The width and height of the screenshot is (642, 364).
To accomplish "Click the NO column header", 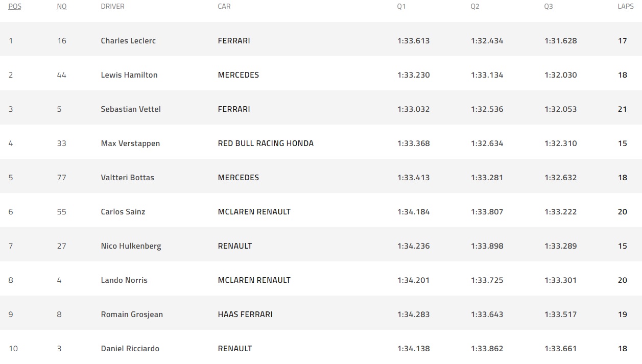I will click(62, 7).
